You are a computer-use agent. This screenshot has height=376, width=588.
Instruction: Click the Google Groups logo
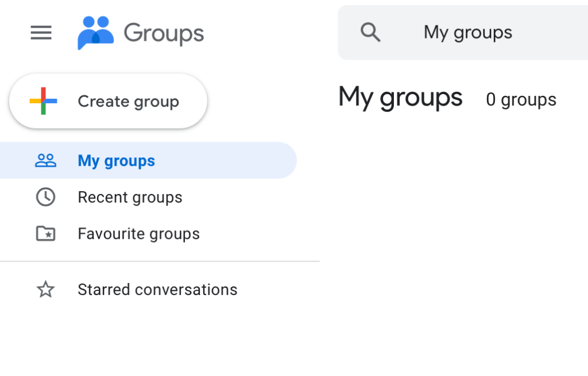tap(95, 32)
